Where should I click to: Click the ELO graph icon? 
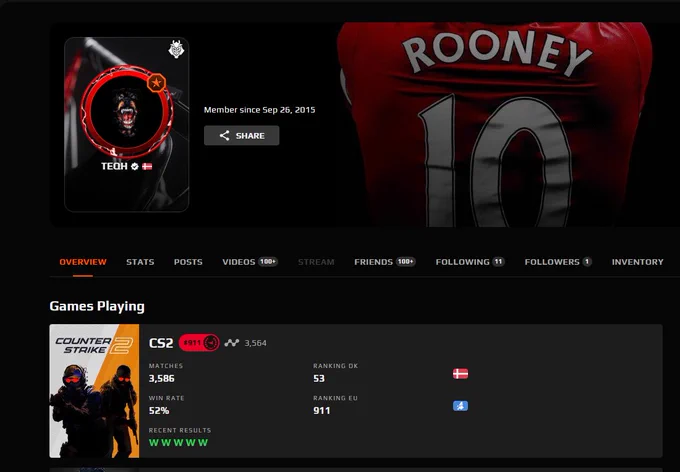232,343
